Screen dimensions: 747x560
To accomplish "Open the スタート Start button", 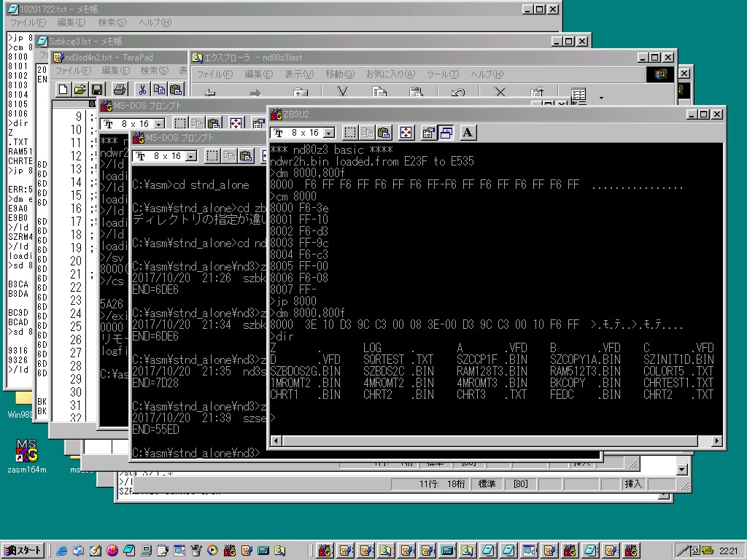I will pos(23,551).
